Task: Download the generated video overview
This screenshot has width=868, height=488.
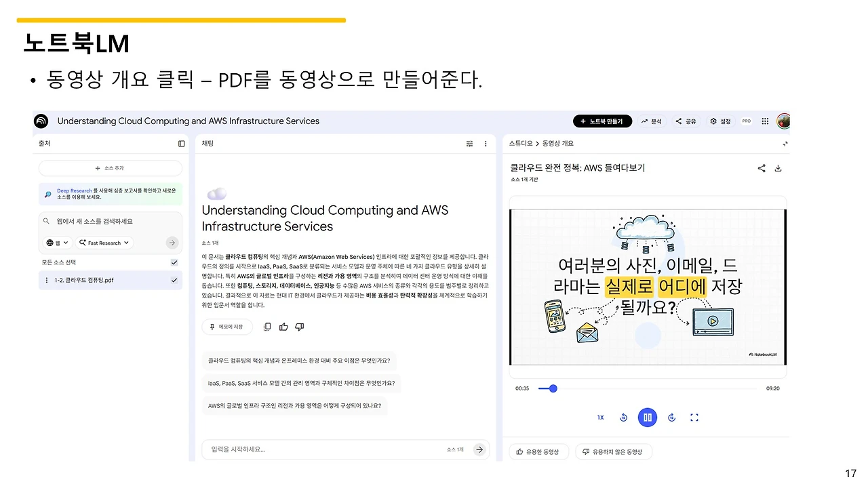Action: (777, 167)
